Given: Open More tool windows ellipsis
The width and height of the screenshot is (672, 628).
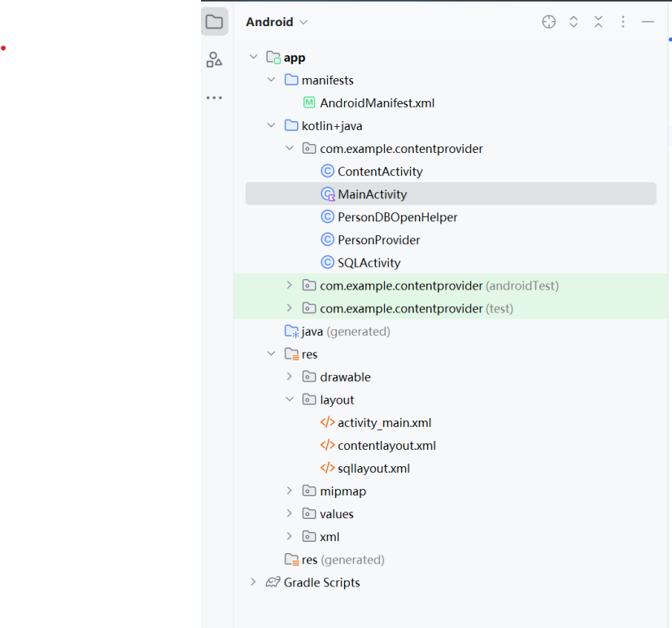Looking at the screenshot, I should [x=214, y=98].
